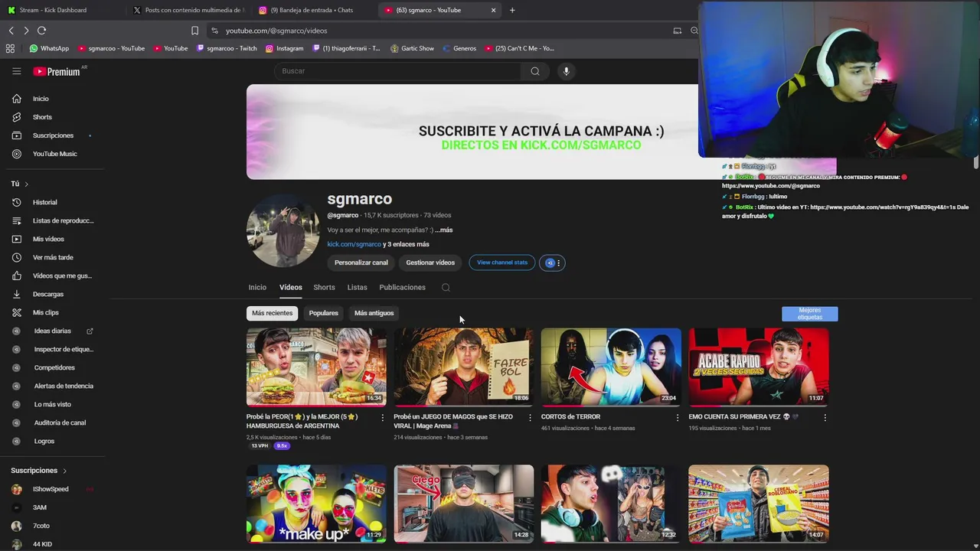Switch to channel Inicio tab
The image size is (980, 551).
click(x=257, y=288)
